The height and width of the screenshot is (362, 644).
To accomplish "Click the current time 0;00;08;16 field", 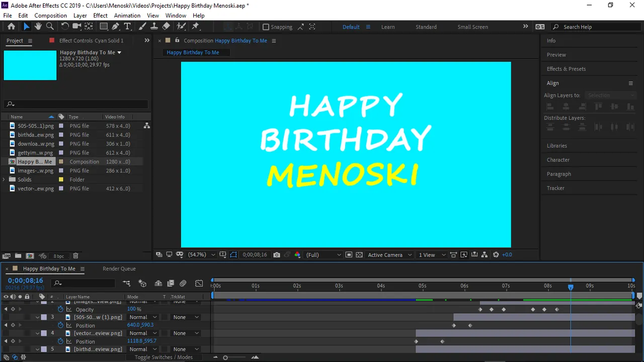I will 25,281.
